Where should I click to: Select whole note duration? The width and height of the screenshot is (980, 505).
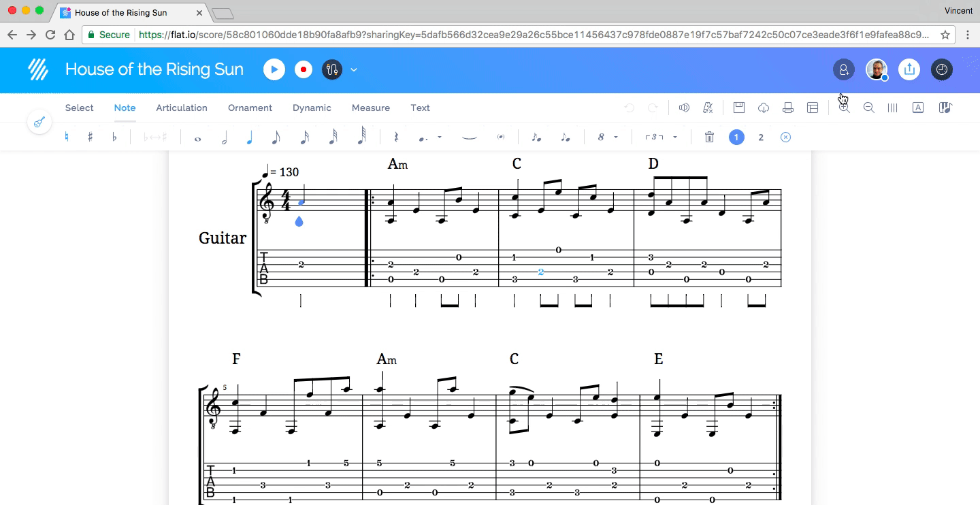click(198, 138)
